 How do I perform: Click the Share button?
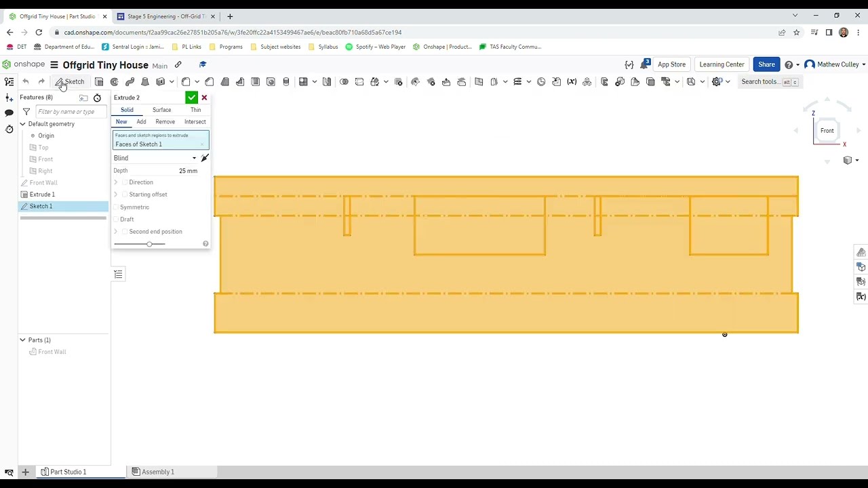pos(766,64)
